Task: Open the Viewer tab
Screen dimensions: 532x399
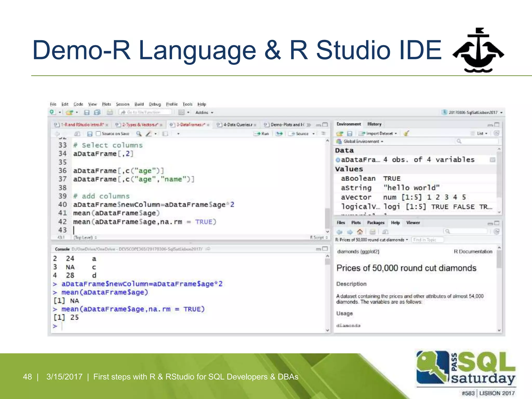Action: tap(413, 223)
